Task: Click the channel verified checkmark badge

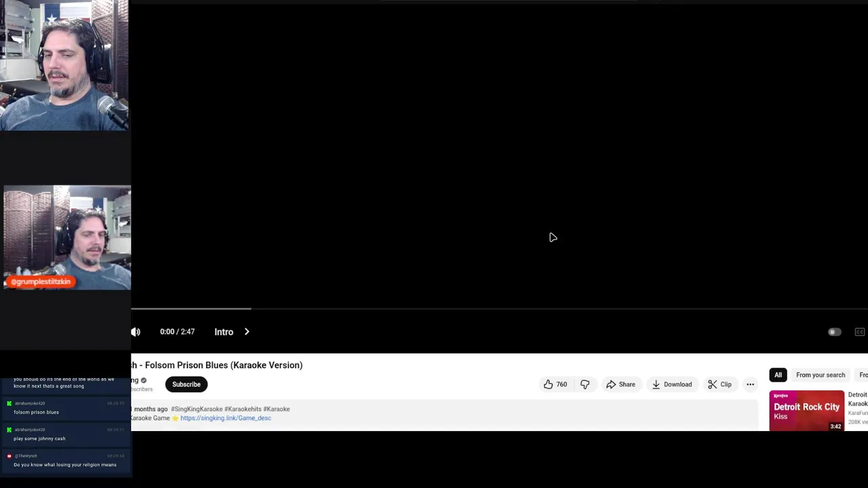Action: [x=143, y=380]
